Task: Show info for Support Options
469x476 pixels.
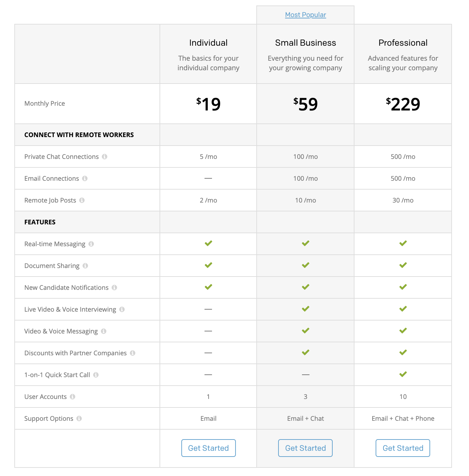Action: click(79, 418)
